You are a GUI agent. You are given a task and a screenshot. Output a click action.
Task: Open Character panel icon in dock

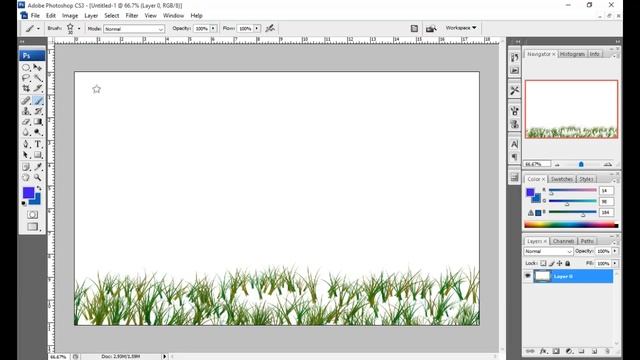[x=514, y=144]
